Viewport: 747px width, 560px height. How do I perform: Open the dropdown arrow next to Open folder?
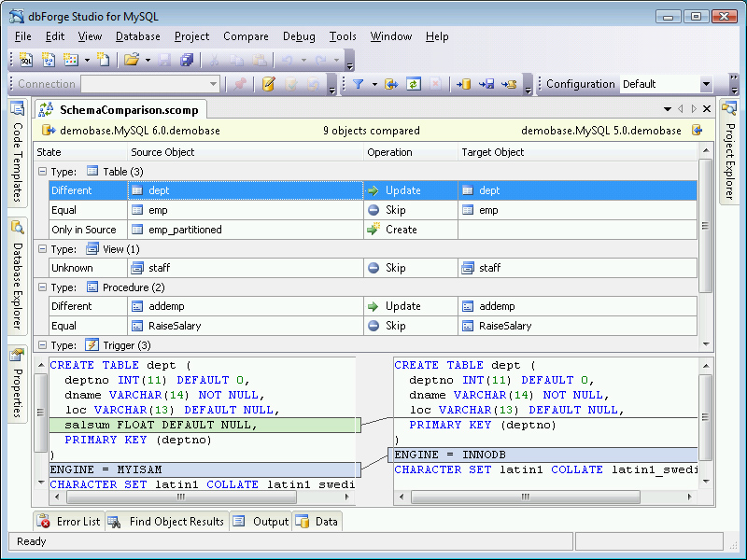pyautogui.click(x=148, y=61)
